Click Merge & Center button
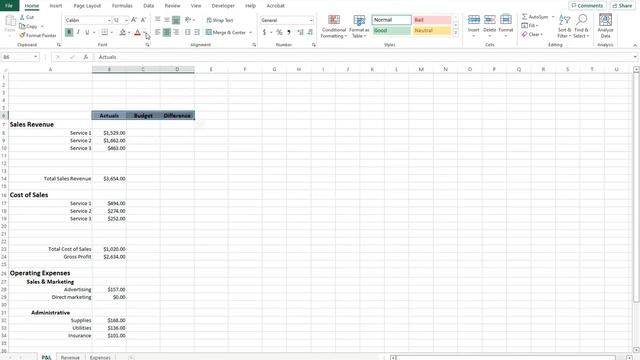The height and width of the screenshot is (360, 640). (x=226, y=32)
